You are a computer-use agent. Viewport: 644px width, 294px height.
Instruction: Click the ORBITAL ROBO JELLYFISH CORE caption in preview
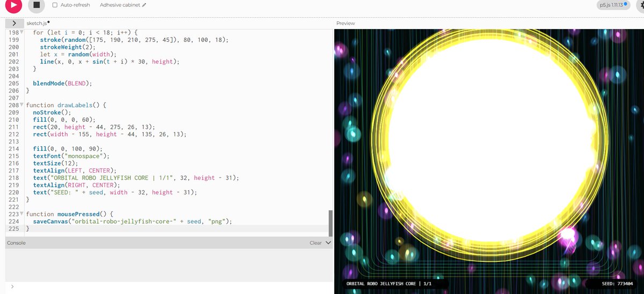click(389, 283)
